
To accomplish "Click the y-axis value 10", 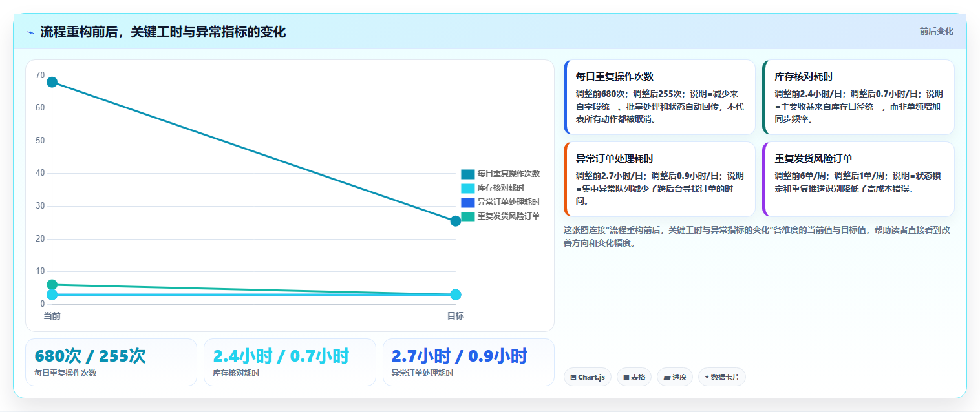I will pos(40,271).
